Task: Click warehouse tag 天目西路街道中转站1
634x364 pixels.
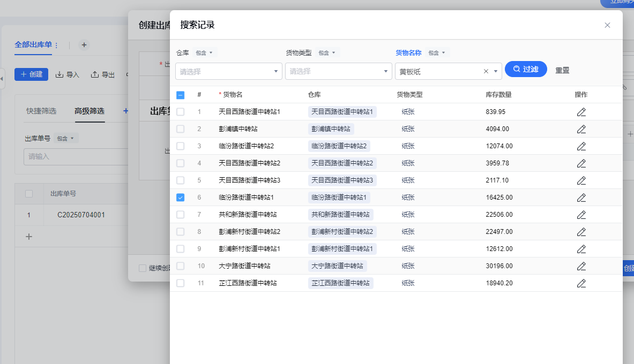Action: (342, 112)
